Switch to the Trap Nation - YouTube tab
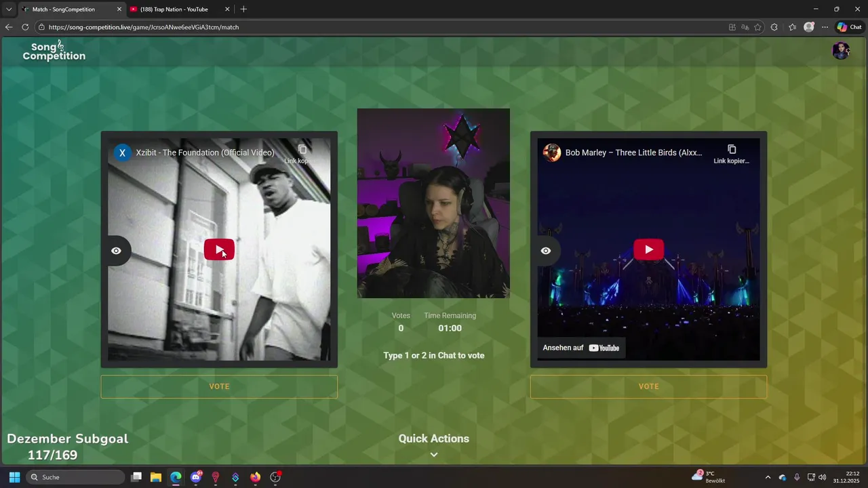Viewport: 868px width, 488px height. [x=180, y=9]
